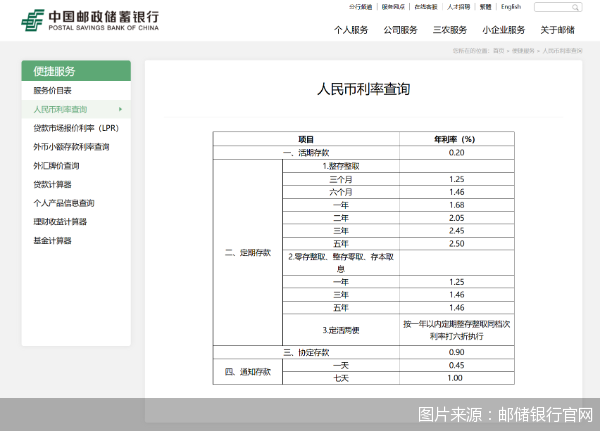The image size is (600, 431).
Task: Click the 1.25 rate in the 三个月 row
Action: pyautogui.click(x=457, y=180)
